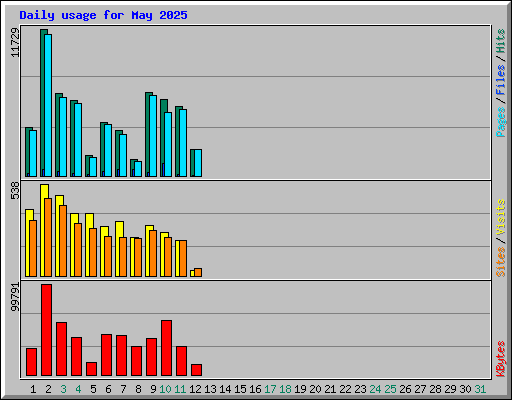Click the 'Sites / Visits' legend

tap(500, 238)
